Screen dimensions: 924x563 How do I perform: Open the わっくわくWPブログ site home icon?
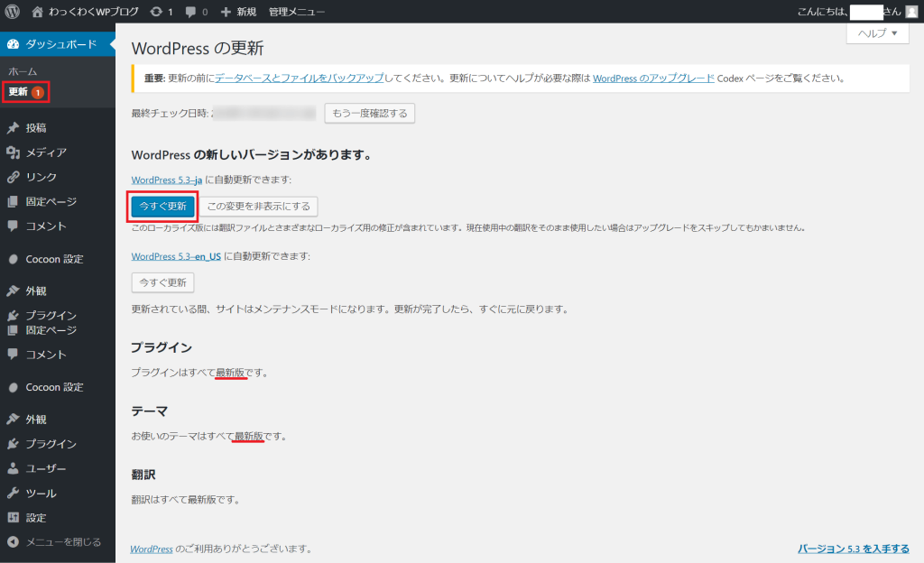[x=38, y=12]
